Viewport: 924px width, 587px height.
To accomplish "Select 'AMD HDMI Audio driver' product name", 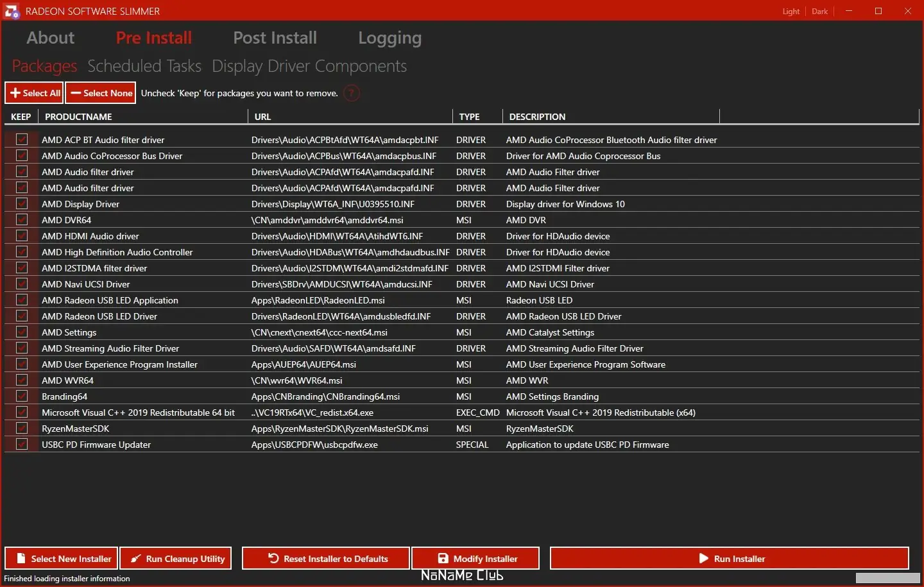I will point(90,236).
